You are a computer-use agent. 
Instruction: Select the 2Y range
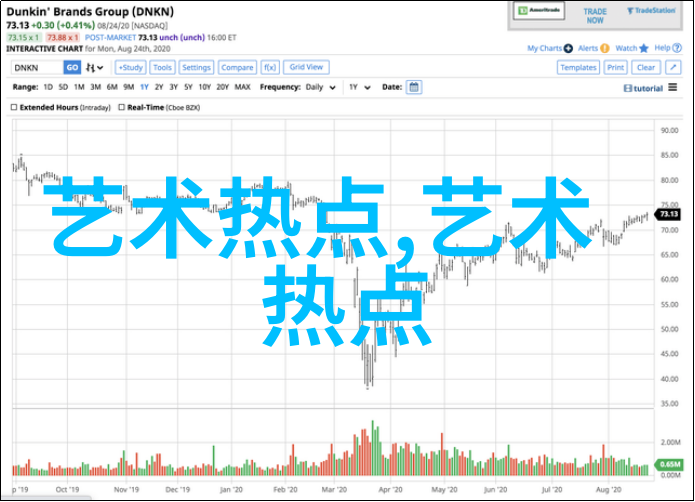point(159,87)
